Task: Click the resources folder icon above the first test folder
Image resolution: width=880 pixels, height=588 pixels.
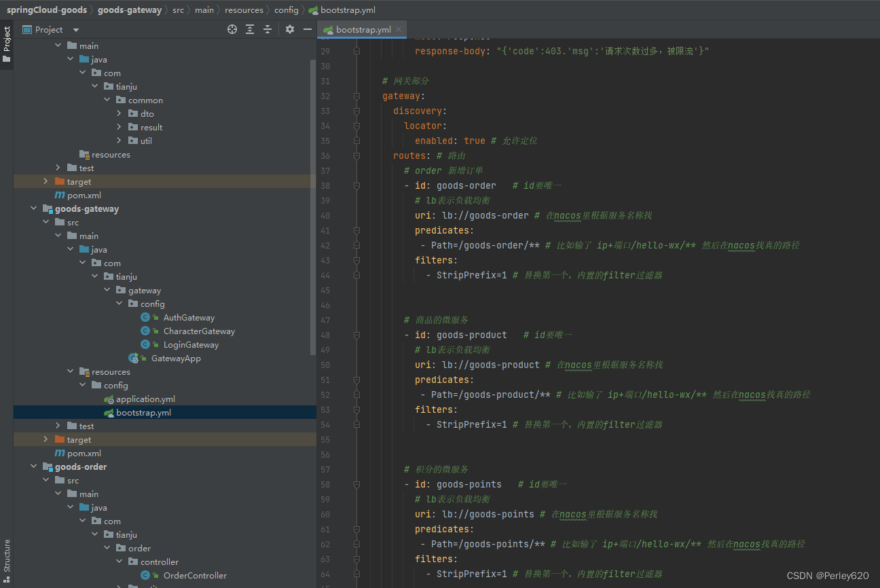Action: (x=84, y=154)
